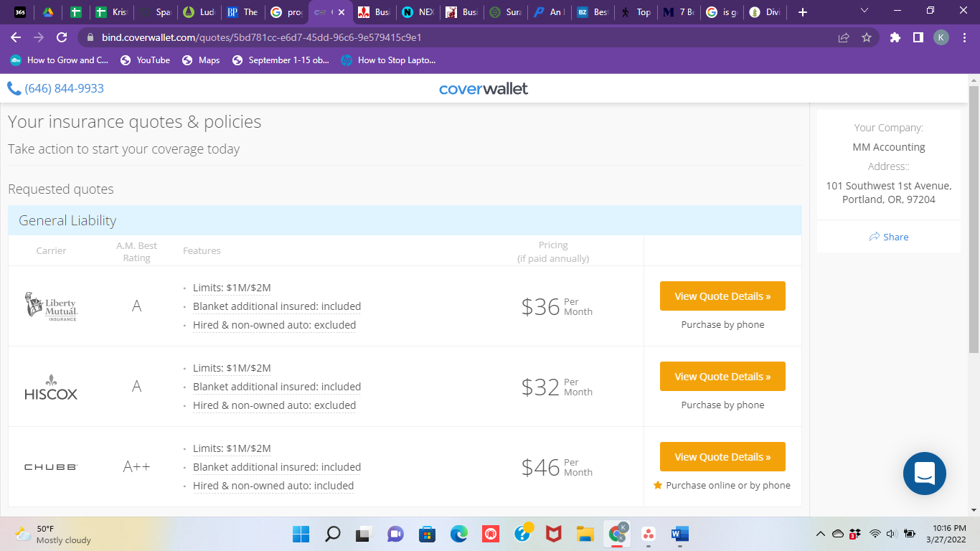Viewport: 980px width, 551px height.
Task: Click the General Liability section header
Action: point(405,220)
